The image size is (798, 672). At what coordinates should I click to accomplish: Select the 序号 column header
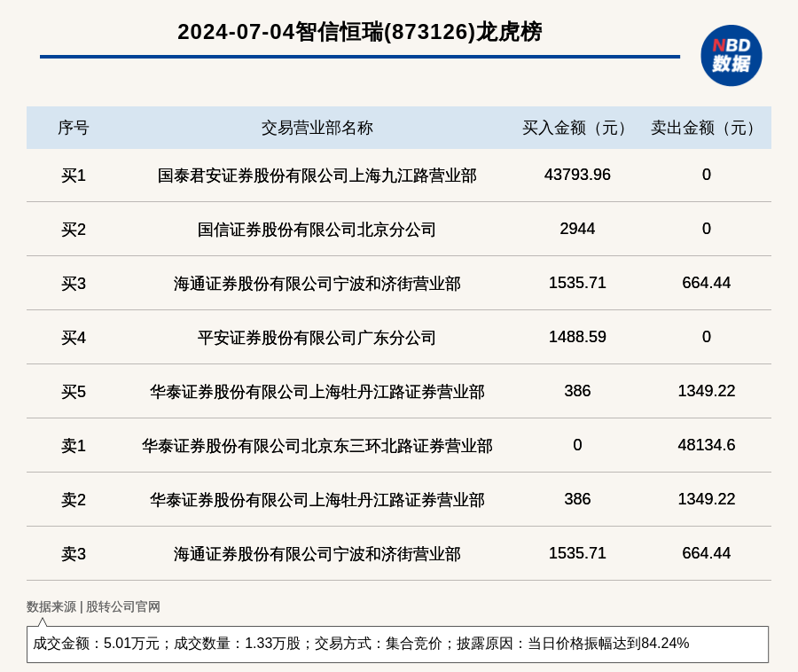(x=74, y=128)
